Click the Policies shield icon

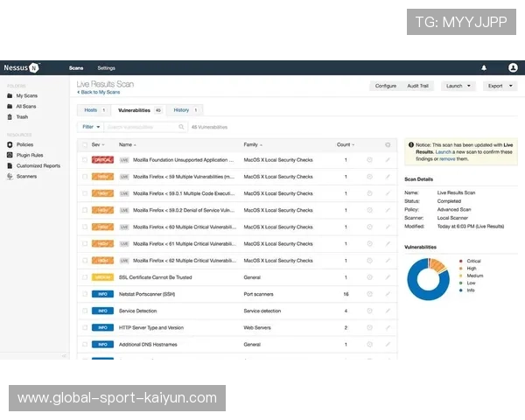10,144
